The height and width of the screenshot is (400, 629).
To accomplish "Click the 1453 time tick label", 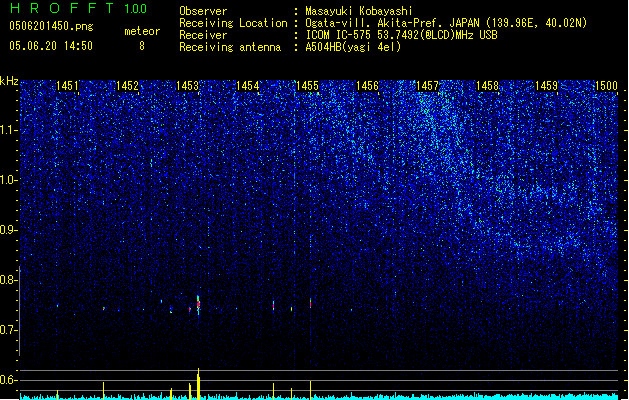I will (187, 85).
